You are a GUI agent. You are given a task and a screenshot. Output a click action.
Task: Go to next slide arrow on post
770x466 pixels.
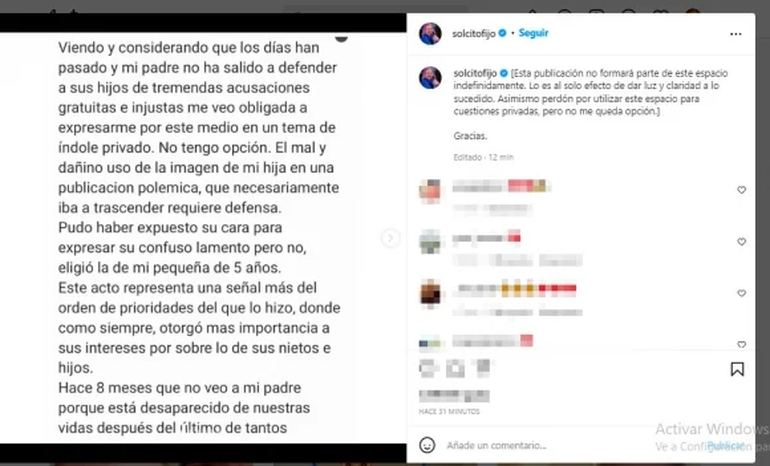(x=390, y=238)
